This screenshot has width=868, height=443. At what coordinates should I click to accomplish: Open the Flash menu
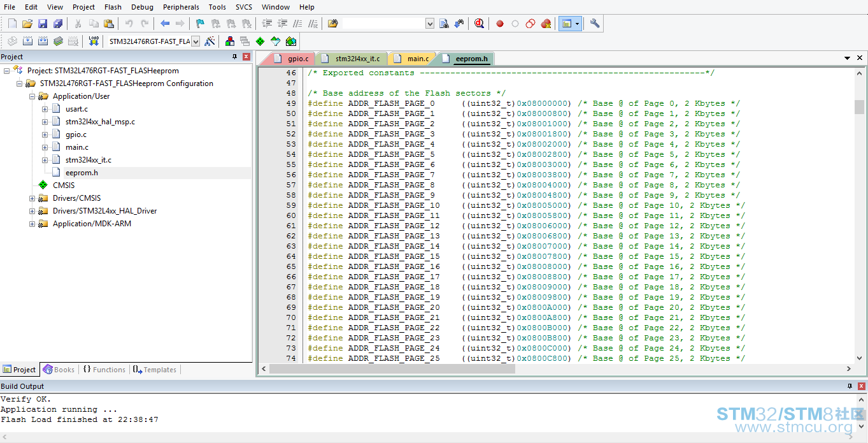[x=113, y=7]
